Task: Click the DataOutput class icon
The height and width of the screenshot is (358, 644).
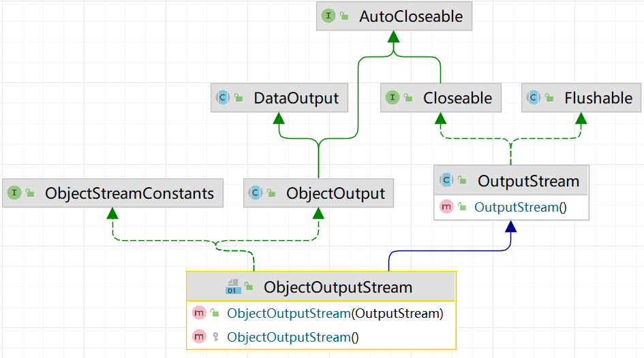Action: pos(223,98)
